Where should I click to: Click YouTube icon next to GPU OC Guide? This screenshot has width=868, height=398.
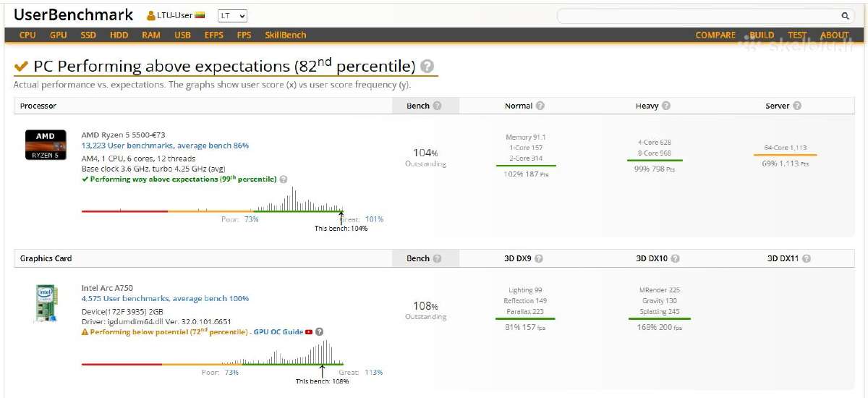(x=309, y=332)
